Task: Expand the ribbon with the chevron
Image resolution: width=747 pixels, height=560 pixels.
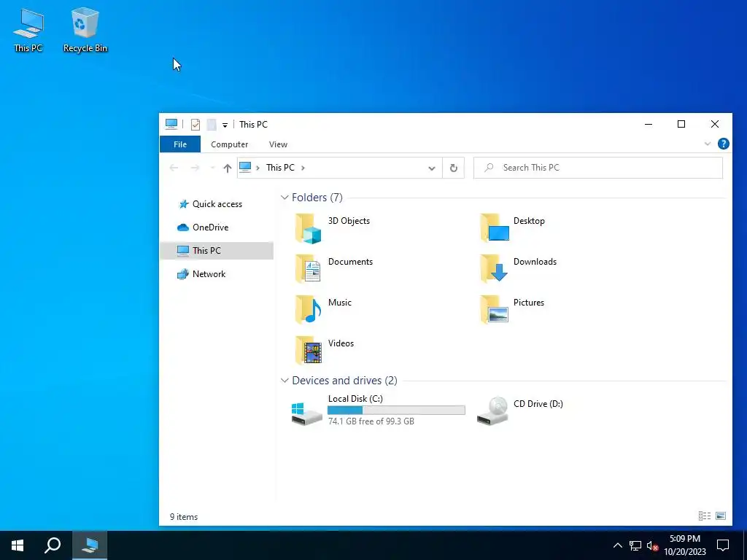Action: click(x=708, y=144)
